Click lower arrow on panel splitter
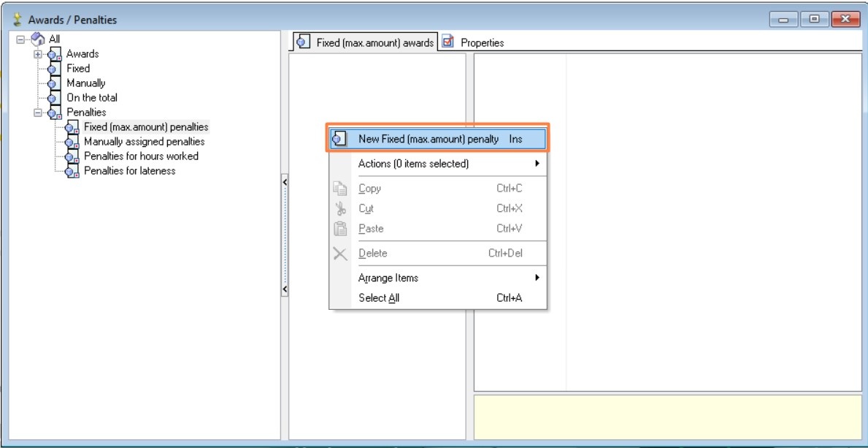 click(285, 289)
